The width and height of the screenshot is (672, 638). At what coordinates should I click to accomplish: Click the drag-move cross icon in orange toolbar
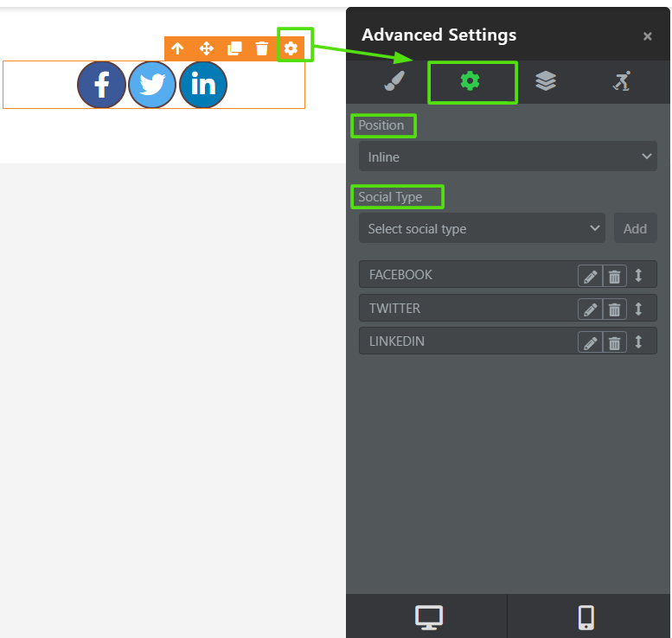[206, 48]
